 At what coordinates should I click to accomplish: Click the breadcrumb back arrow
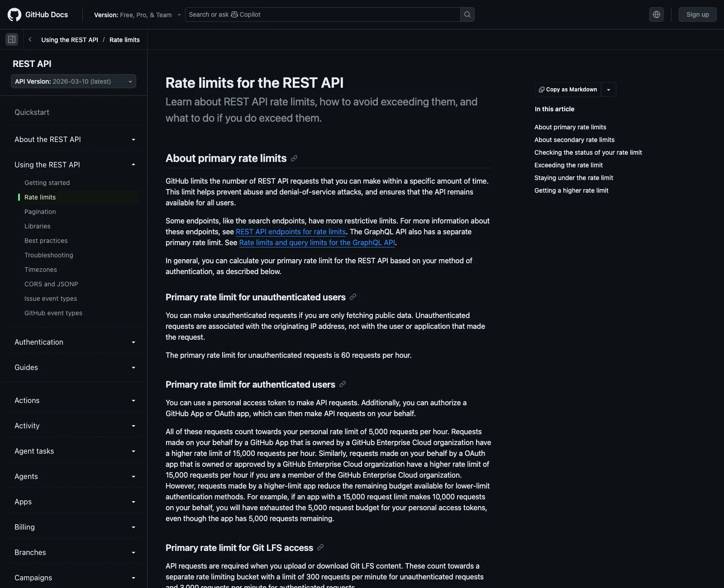click(x=30, y=39)
